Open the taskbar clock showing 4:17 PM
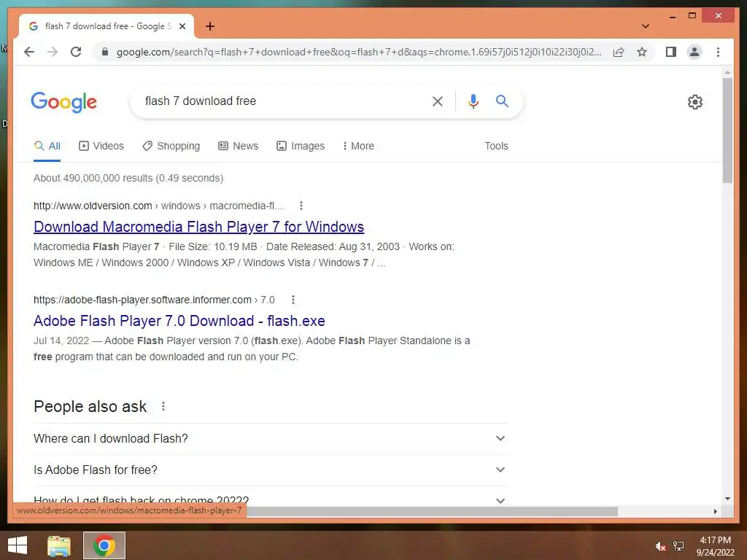747x560 pixels. 715,546
